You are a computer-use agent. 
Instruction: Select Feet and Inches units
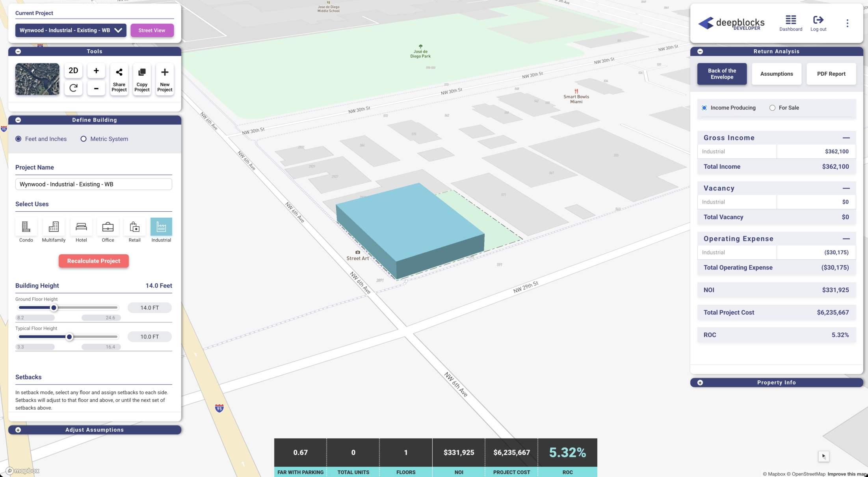click(19, 139)
